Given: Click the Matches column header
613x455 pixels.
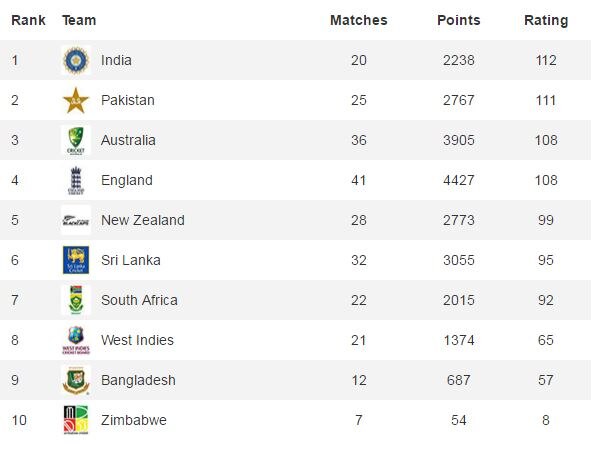Looking at the screenshot, I should 358,20.
